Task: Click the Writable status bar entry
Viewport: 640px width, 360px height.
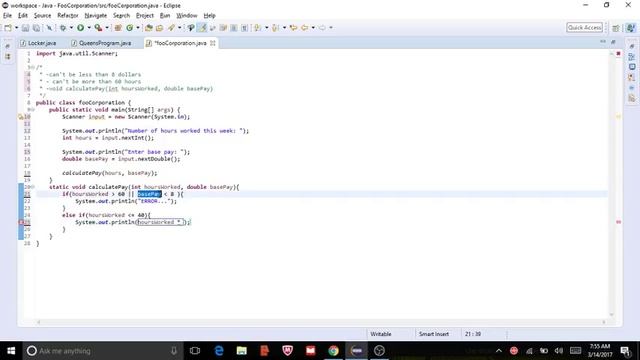Action: pyautogui.click(x=381, y=334)
